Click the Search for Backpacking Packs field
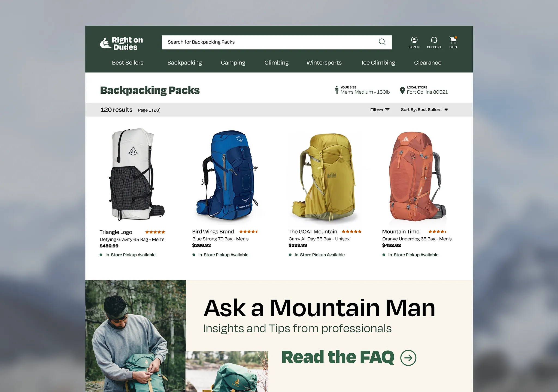The height and width of the screenshot is (392, 558). coord(277,42)
